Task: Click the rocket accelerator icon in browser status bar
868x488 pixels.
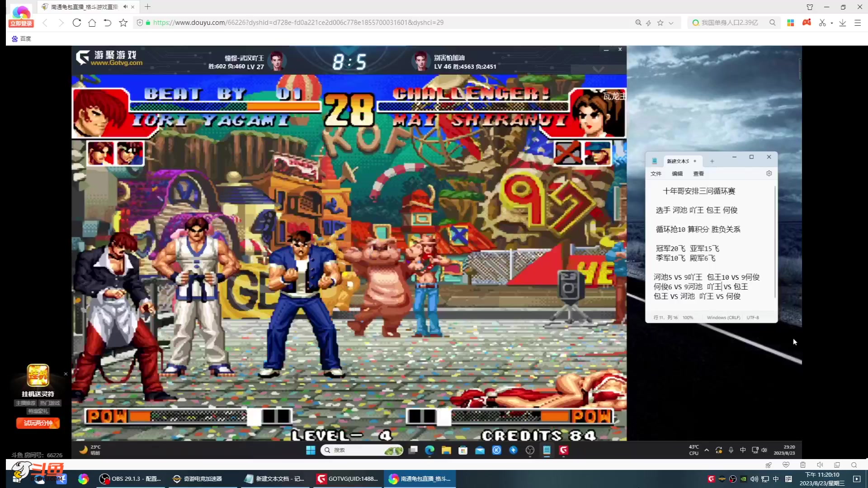Action: tap(769, 465)
